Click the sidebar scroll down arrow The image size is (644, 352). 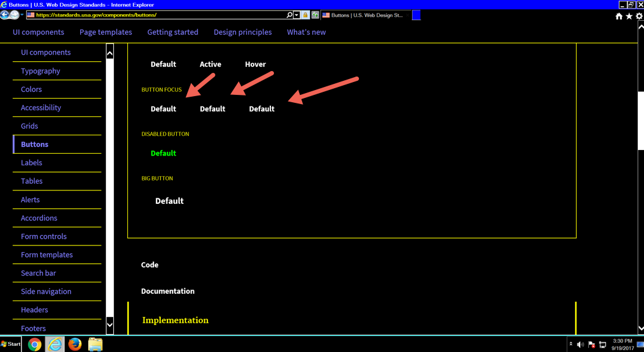(109, 324)
